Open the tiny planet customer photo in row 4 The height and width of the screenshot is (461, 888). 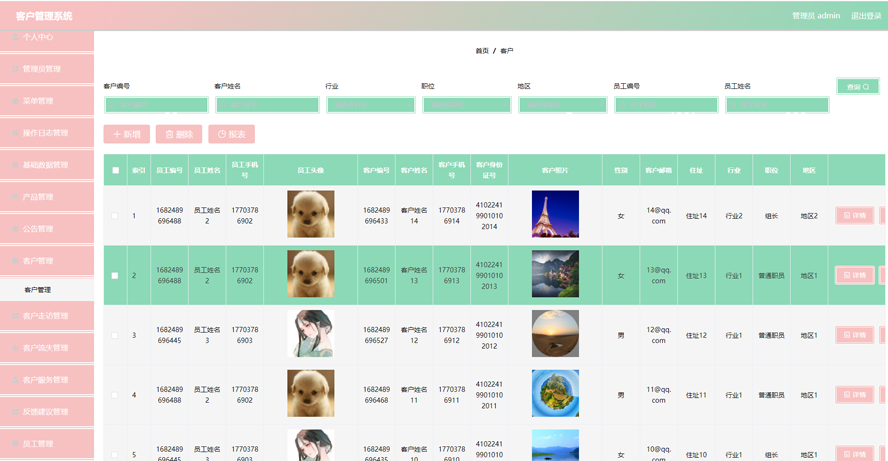[x=555, y=393]
